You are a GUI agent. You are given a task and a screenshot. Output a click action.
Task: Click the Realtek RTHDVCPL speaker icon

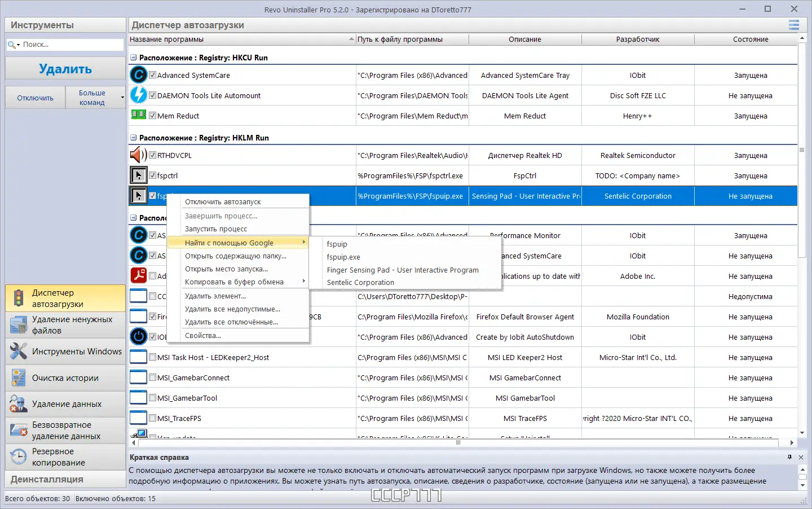[x=139, y=155]
